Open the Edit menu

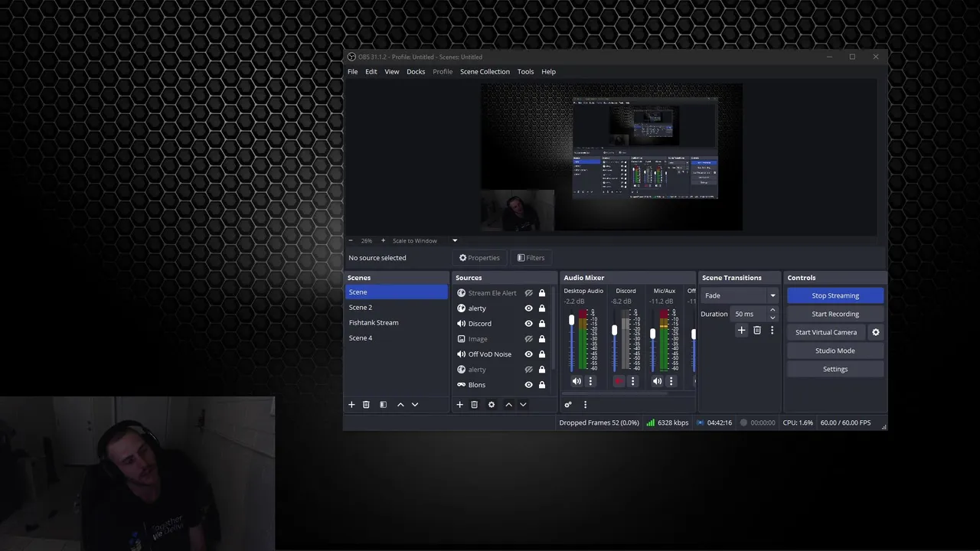(x=371, y=71)
